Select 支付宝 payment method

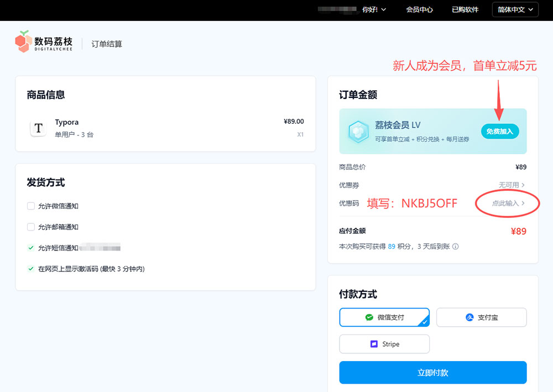tap(482, 317)
